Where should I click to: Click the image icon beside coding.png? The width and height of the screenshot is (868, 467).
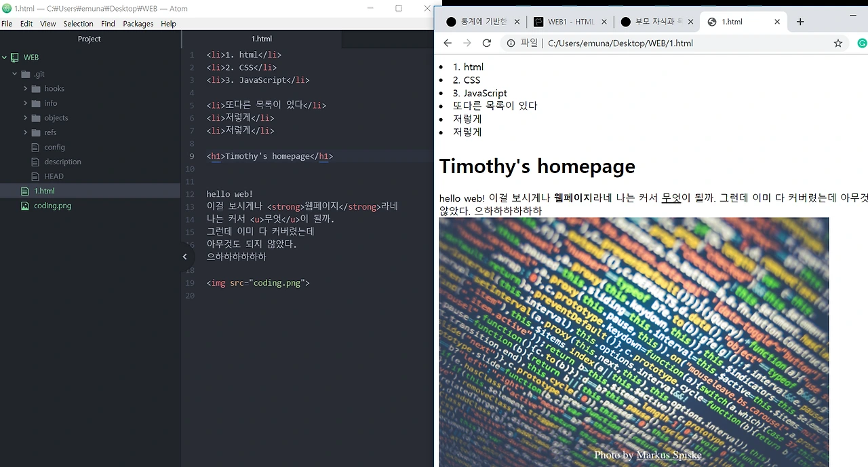tap(24, 206)
